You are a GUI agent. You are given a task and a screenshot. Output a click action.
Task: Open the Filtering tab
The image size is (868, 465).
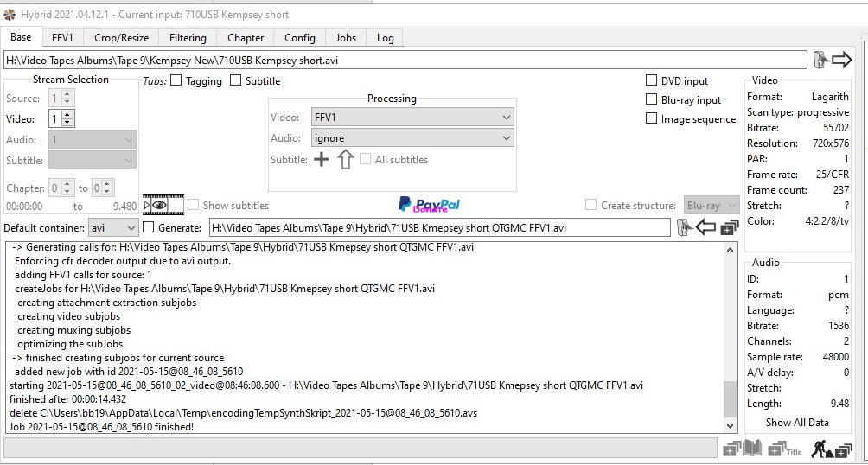[188, 38]
